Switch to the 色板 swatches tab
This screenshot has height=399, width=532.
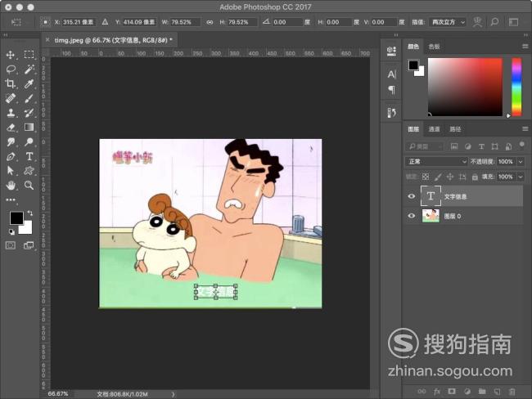tap(434, 47)
